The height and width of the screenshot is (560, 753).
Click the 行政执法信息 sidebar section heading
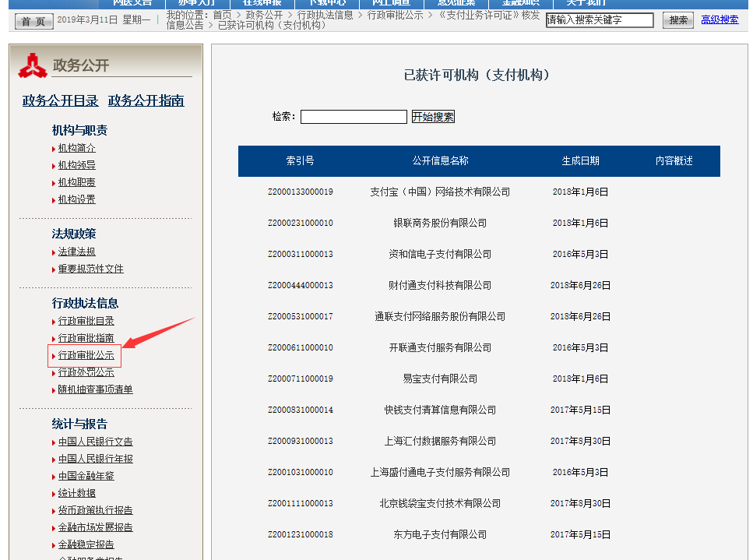85,303
